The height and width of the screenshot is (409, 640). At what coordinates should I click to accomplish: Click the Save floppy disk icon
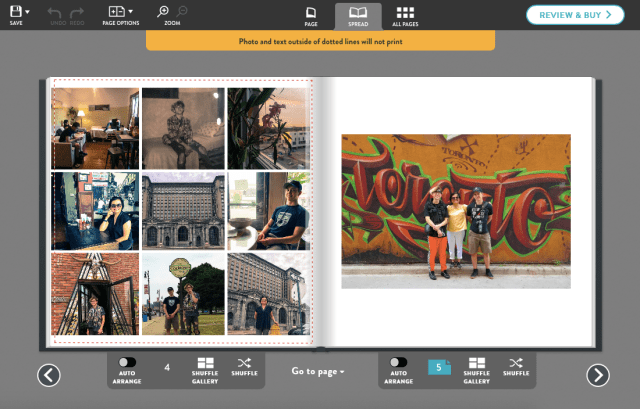click(x=14, y=11)
